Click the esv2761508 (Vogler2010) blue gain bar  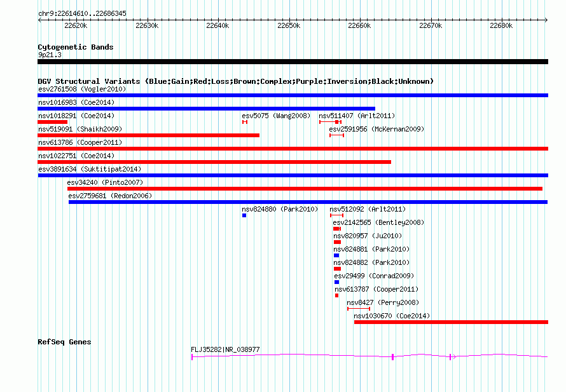[293, 95]
